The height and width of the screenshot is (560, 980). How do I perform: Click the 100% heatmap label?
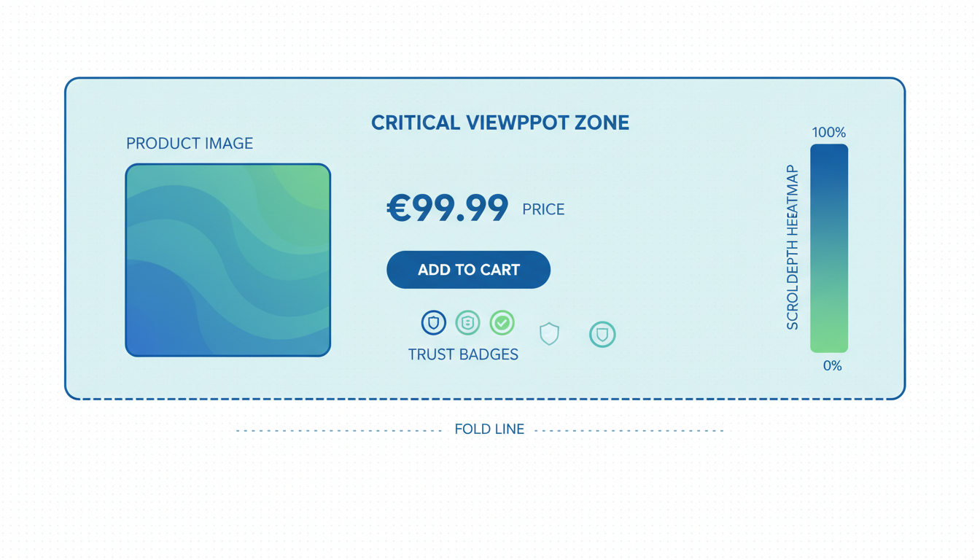(829, 133)
